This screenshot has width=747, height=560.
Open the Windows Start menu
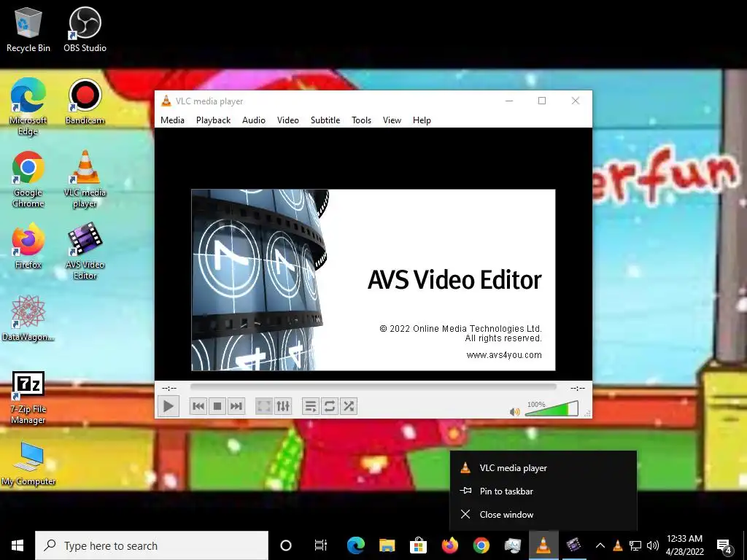tap(18, 545)
